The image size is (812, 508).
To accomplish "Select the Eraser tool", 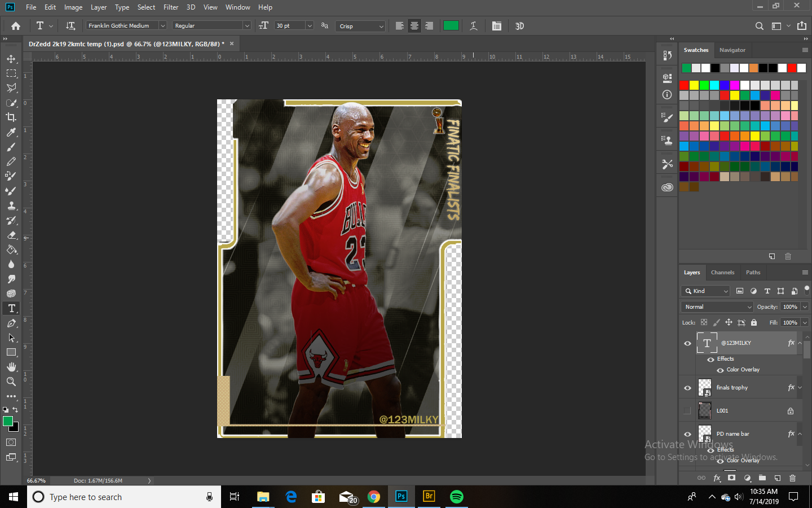I will (x=11, y=235).
